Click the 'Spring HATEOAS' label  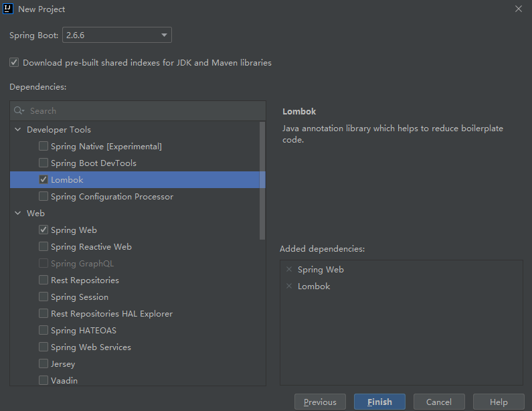pos(84,331)
